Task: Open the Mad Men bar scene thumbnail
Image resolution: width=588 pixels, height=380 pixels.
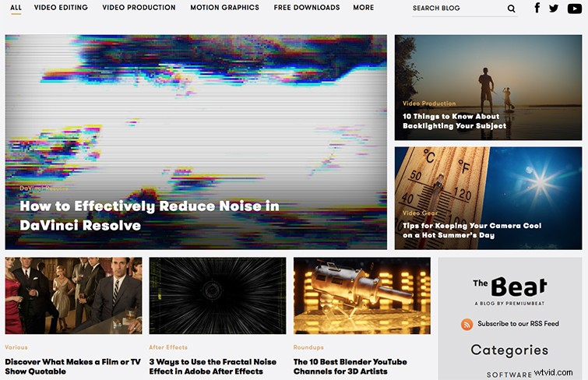Action: 73,296
